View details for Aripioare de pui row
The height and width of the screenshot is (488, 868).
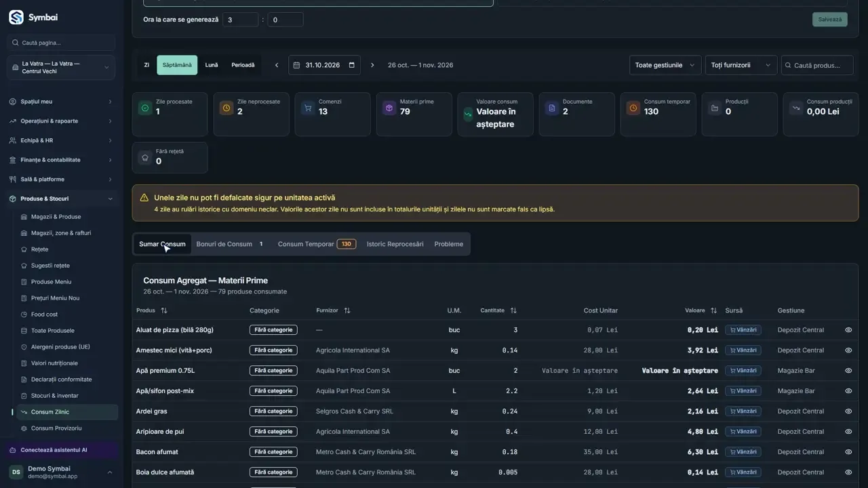848,432
